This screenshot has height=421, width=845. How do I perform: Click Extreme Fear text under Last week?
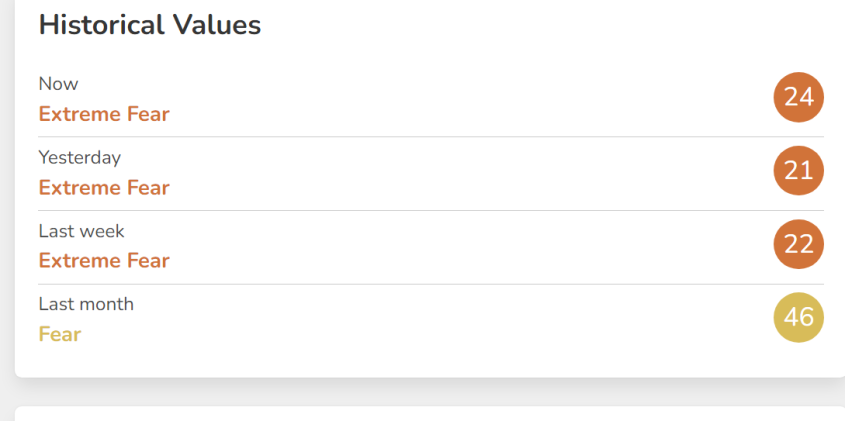click(104, 261)
